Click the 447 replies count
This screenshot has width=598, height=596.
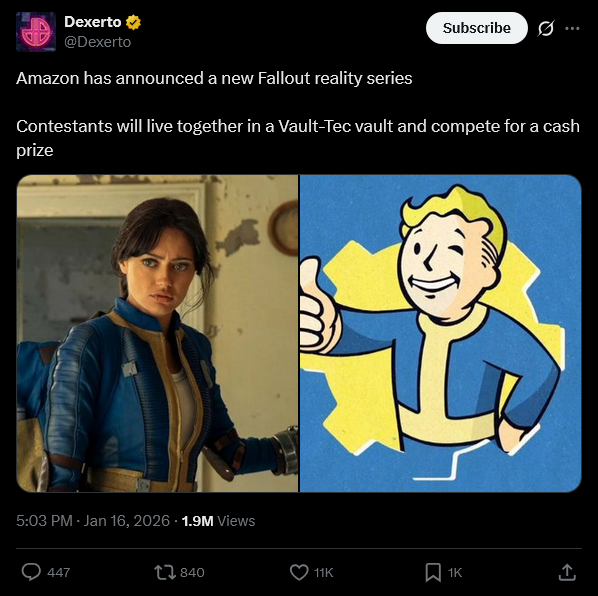click(x=58, y=572)
